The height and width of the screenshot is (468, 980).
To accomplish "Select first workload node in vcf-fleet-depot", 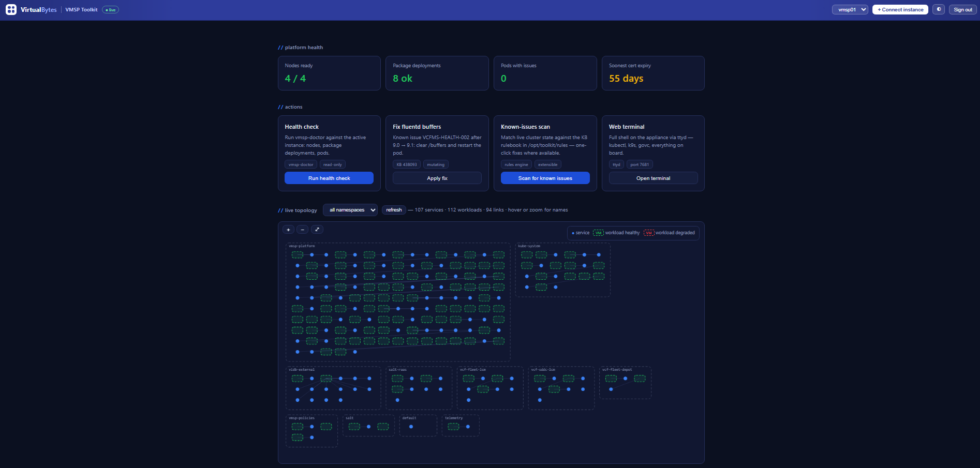I will (611, 379).
